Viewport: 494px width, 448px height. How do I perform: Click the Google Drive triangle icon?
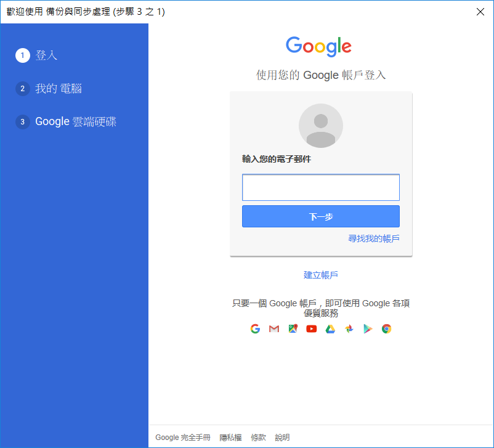click(330, 329)
